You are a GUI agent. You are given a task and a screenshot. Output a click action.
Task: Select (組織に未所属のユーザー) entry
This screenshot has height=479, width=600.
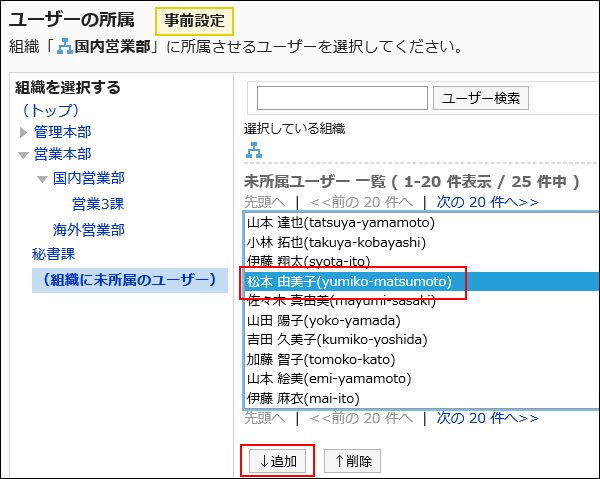coord(130,280)
